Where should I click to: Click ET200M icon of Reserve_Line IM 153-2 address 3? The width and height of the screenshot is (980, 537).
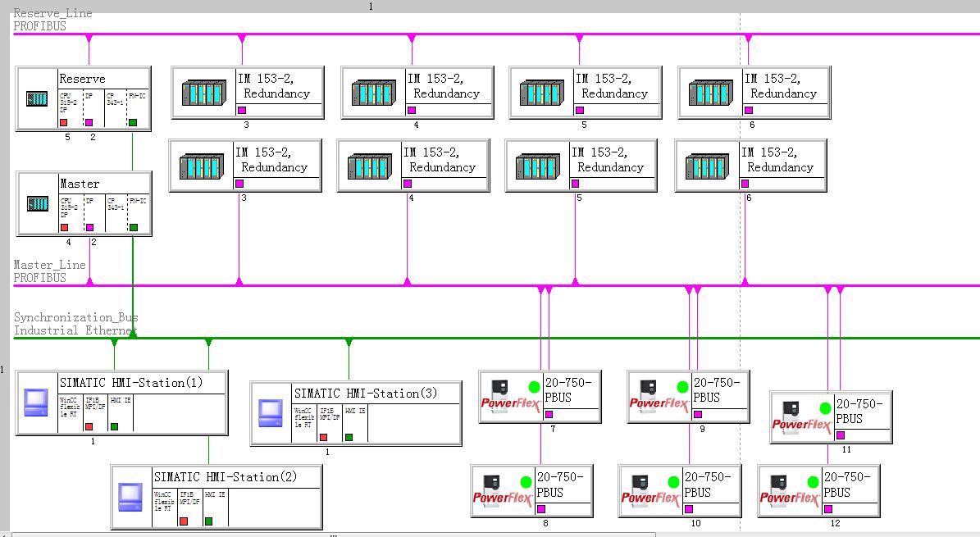pyautogui.click(x=203, y=93)
